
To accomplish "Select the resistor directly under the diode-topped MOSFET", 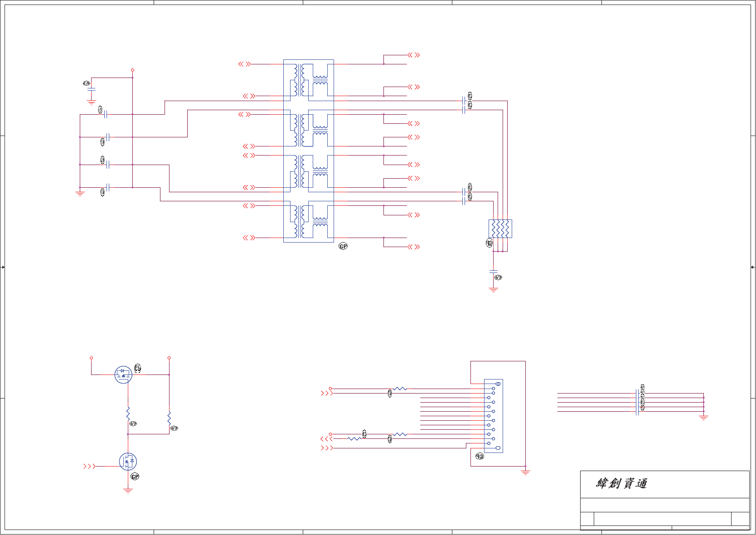I will click(128, 413).
